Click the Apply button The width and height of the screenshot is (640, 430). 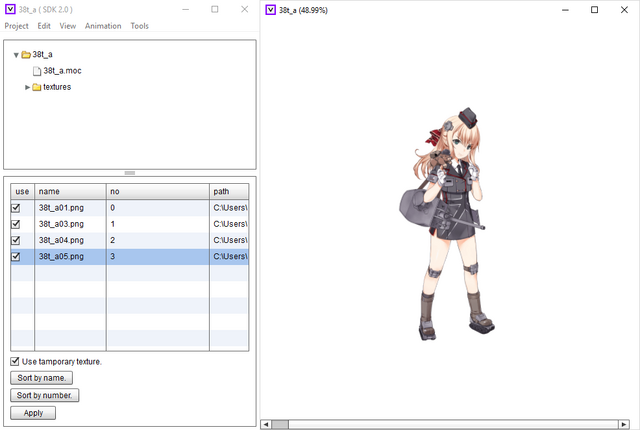point(33,413)
